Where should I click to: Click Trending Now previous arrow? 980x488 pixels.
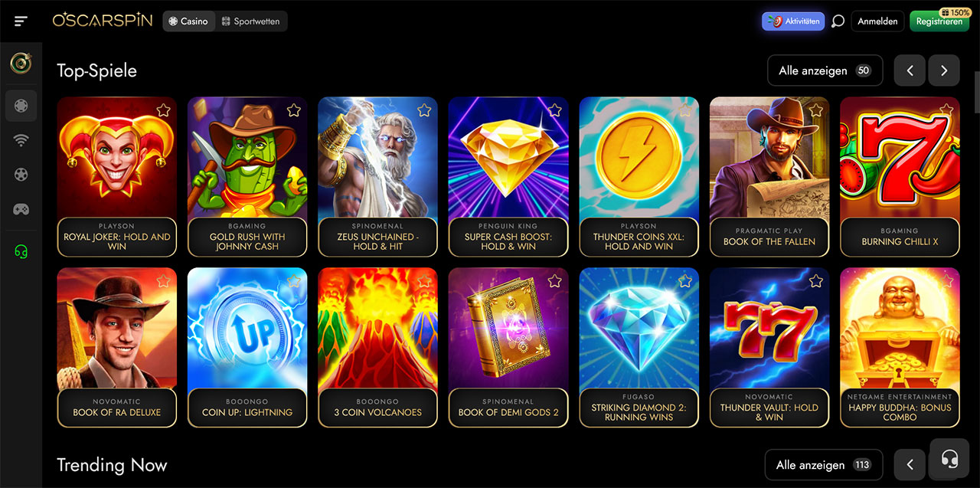tap(910, 464)
